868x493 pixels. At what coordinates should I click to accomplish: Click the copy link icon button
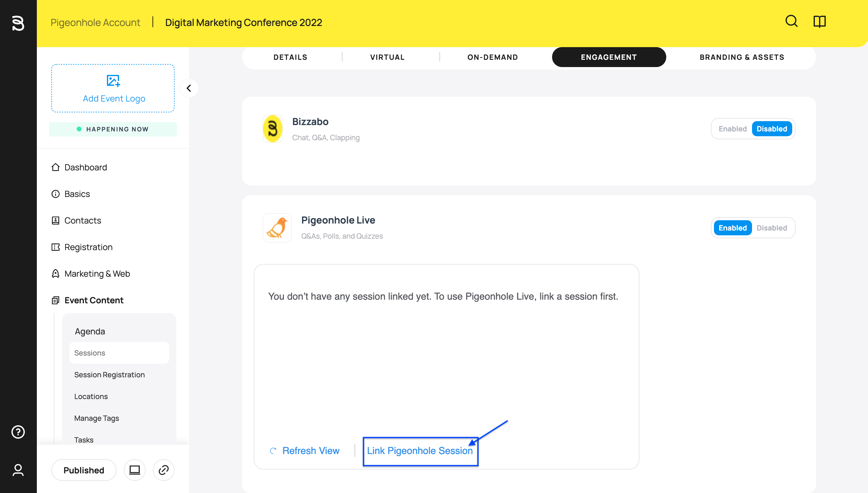pos(163,470)
